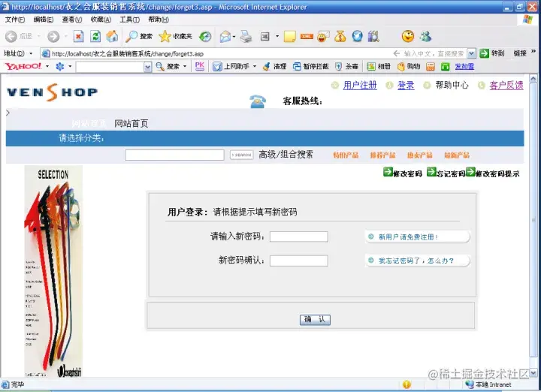Click the 用户注册 link
The image size is (541, 392).
[x=360, y=85]
